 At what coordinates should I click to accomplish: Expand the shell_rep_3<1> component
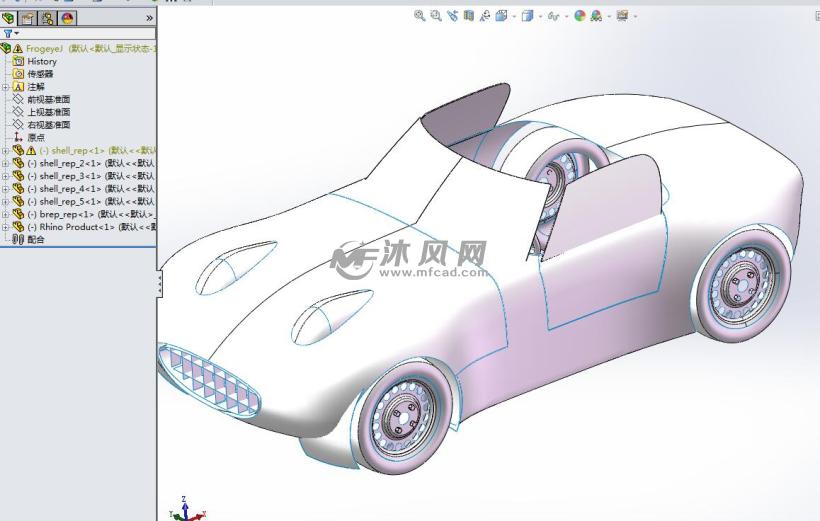pyautogui.click(x=5, y=176)
